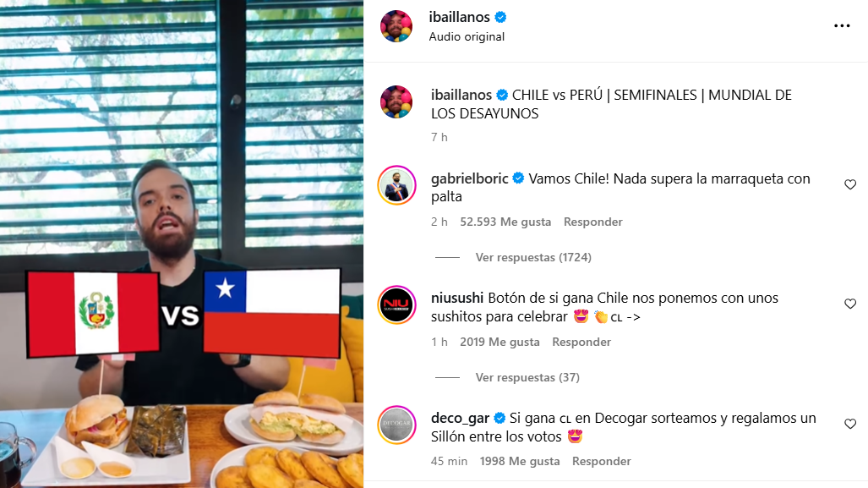View the 52.593 Me gusta likes list
868x488 pixels.
tap(505, 222)
